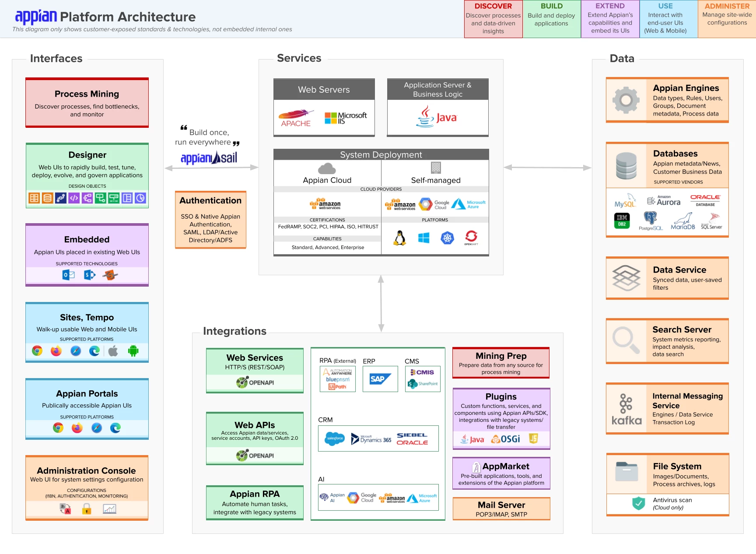Click the Mining Prep card title
The height and width of the screenshot is (554, 756).
(501, 356)
